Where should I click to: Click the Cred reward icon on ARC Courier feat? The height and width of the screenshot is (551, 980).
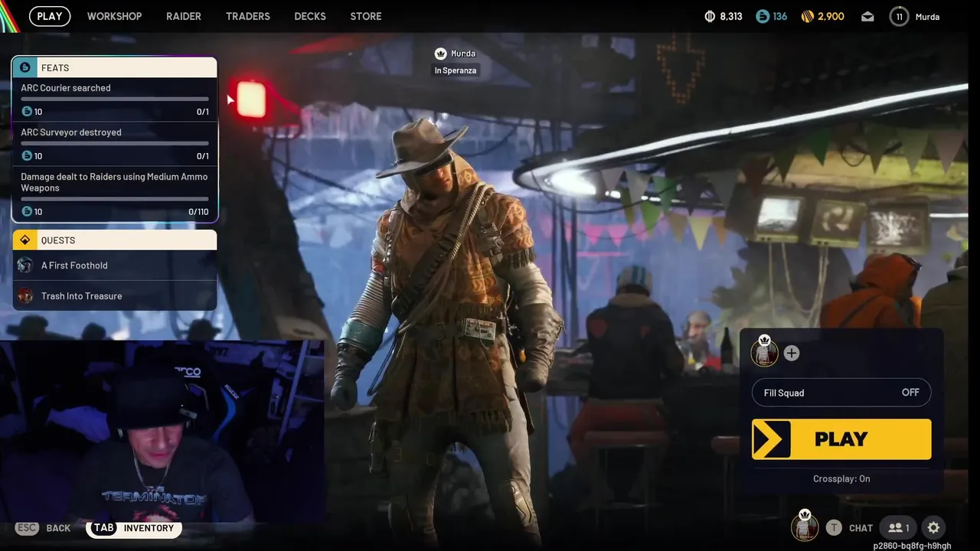(x=27, y=112)
